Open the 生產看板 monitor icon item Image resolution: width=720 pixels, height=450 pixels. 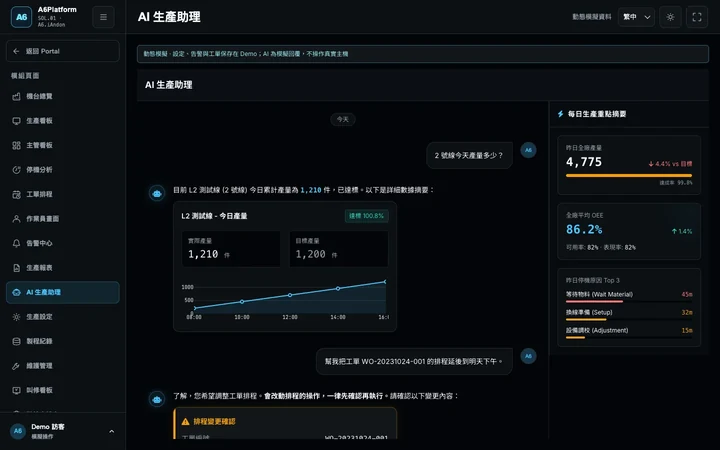[62, 121]
